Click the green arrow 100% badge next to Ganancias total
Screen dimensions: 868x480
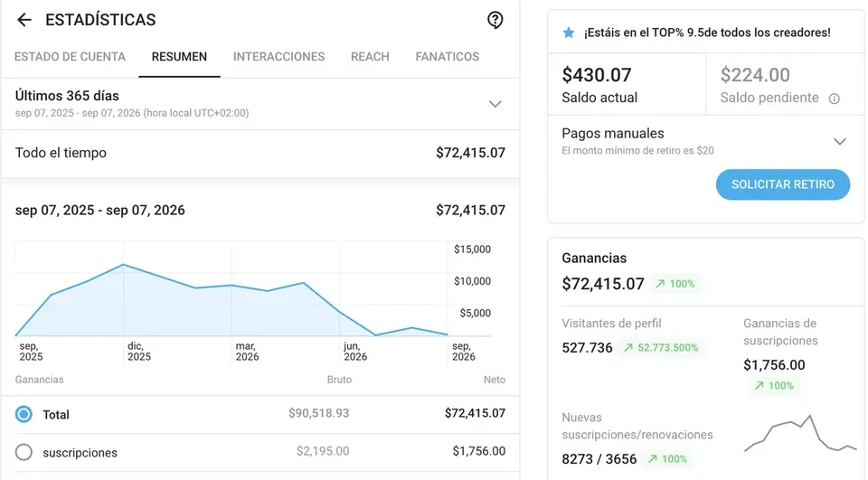pos(675,284)
